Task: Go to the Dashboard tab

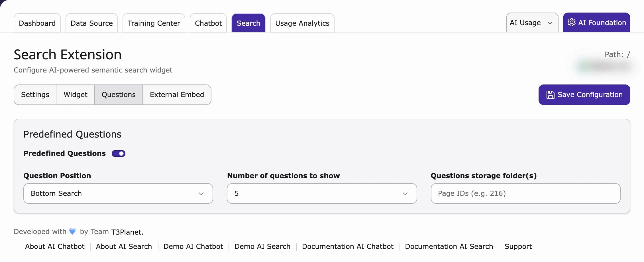Action: (37, 23)
